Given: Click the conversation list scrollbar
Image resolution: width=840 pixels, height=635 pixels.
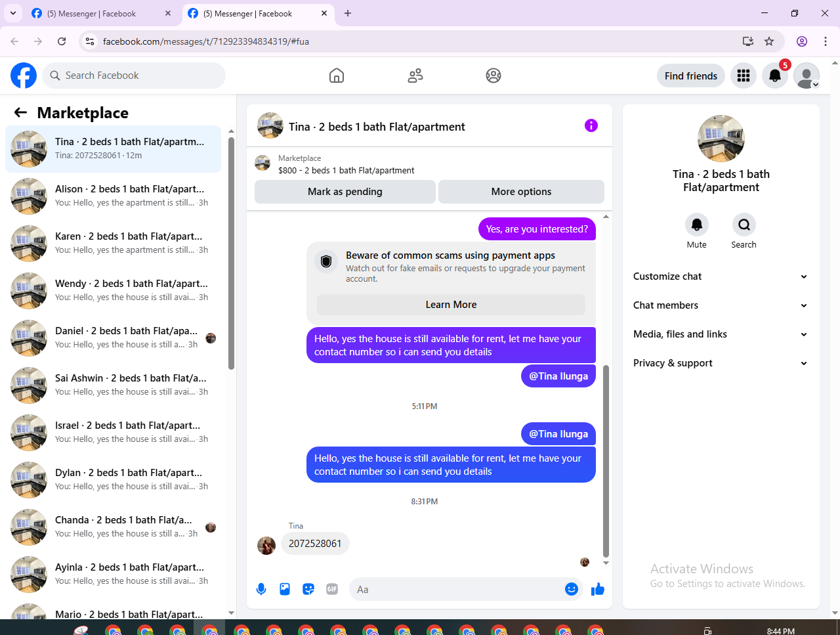Looking at the screenshot, I should tap(231, 253).
